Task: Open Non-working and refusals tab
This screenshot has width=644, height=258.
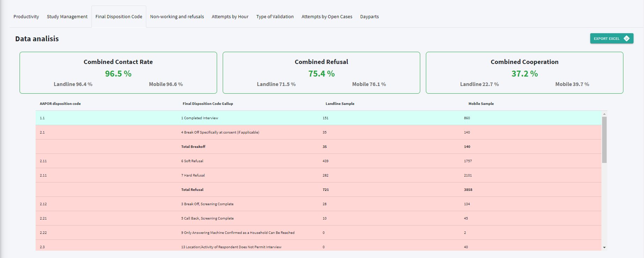Action: (x=177, y=16)
